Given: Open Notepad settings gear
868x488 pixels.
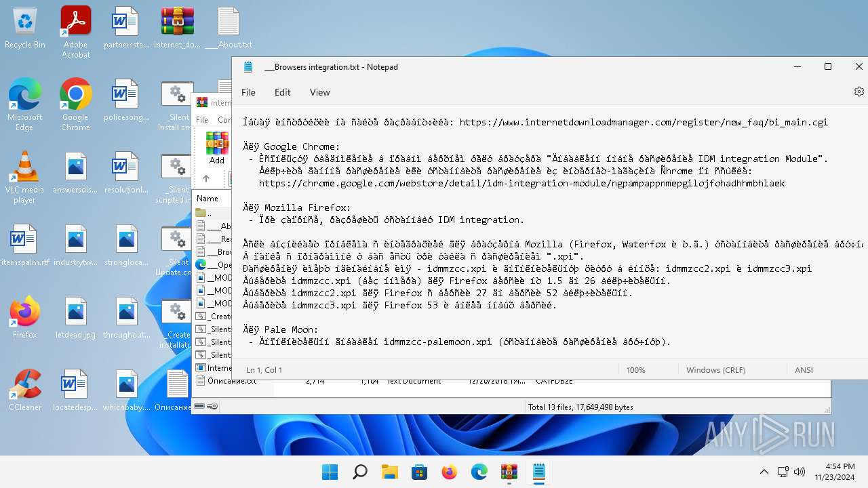Looking at the screenshot, I should [859, 91].
